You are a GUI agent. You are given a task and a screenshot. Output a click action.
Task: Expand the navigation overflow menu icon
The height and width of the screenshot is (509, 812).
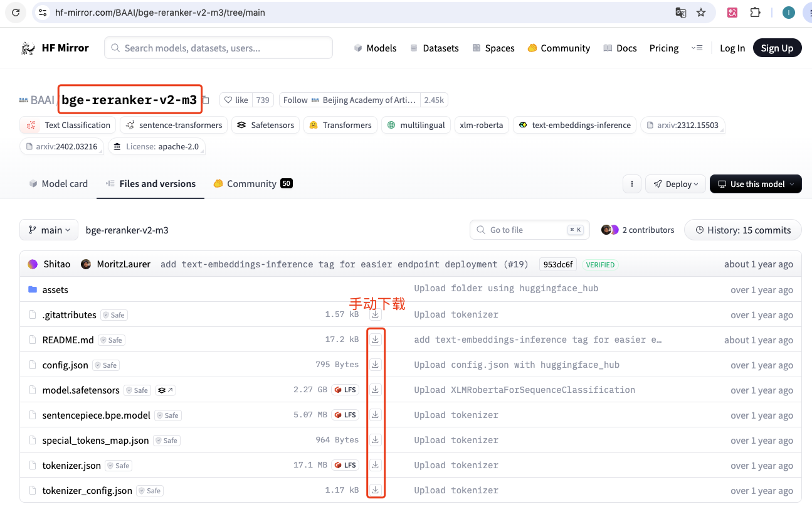click(697, 48)
